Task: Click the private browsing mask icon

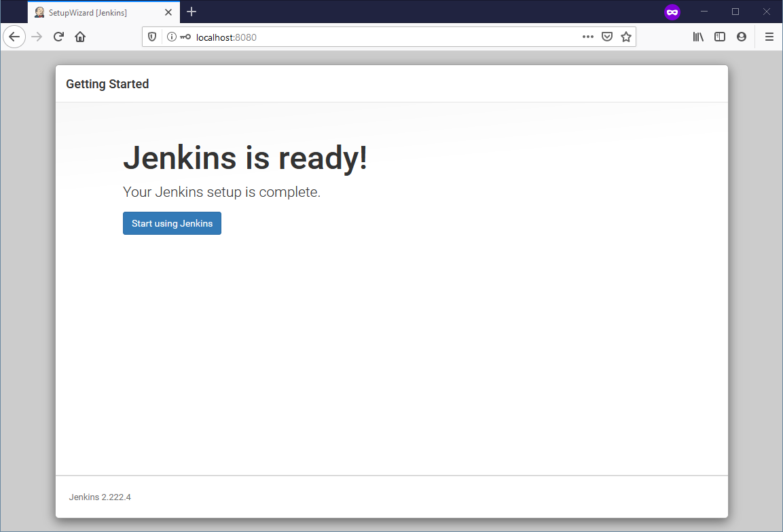Action: [672, 12]
